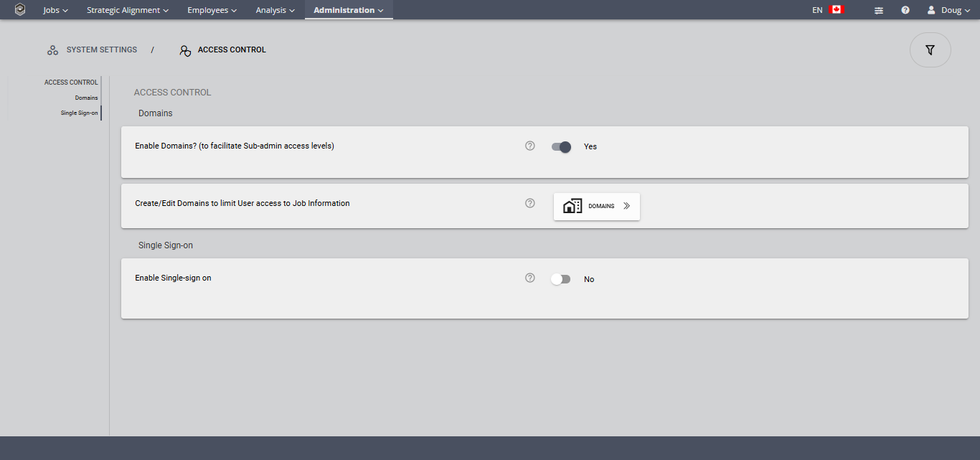The height and width of the screenshot is (460, 980).
Task: Open the Employees dropdown menu
Action: click(212, 10)
